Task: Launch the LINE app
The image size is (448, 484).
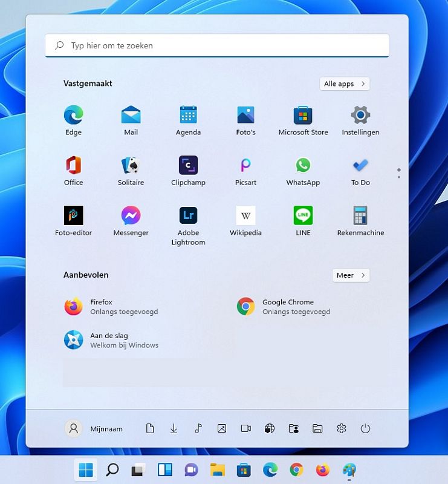Action: pos(303,221)
